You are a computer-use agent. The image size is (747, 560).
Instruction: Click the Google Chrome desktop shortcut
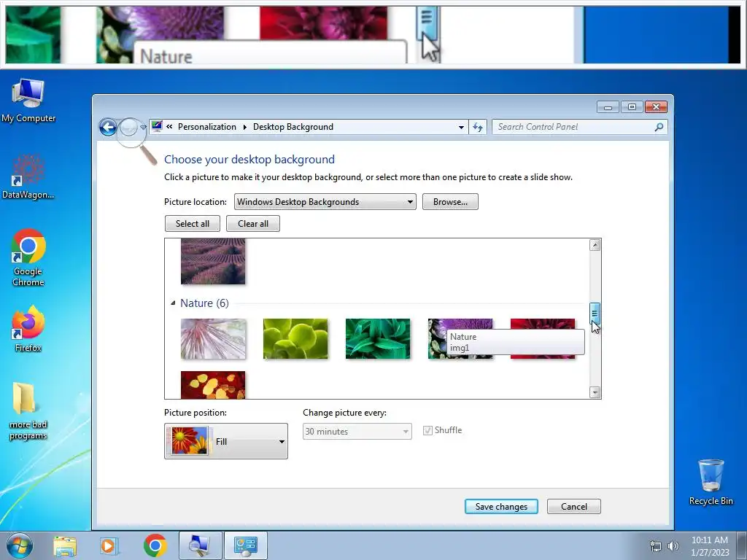click(x=28, y=257)
